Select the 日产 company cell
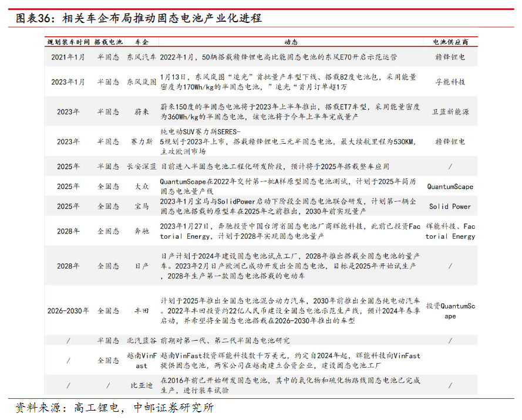522x420 pixels. (x=142, y=266)
